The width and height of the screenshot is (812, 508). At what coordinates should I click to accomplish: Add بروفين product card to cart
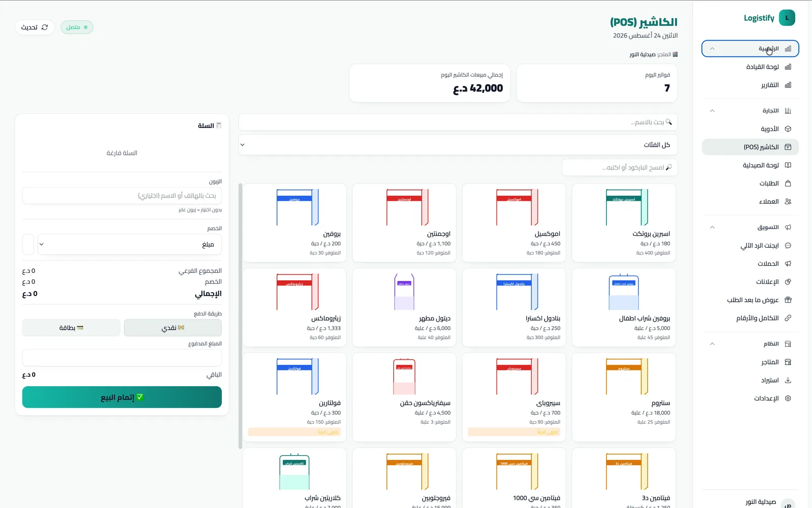(294, 223)
